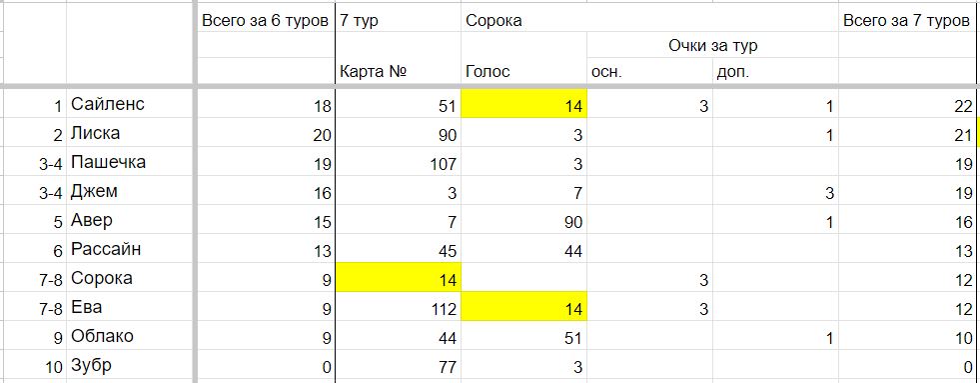
Task: Select the name cell Рассайн
Action: click(x=131, y=249)
